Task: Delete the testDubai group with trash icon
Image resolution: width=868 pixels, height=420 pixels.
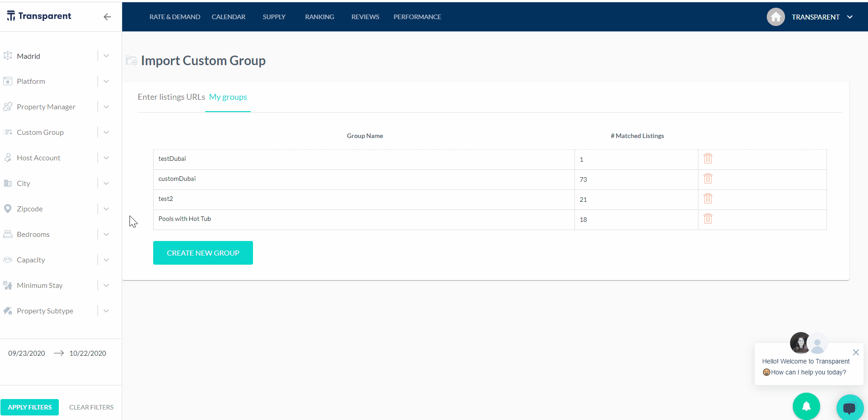Action: (x=708, y=159)
